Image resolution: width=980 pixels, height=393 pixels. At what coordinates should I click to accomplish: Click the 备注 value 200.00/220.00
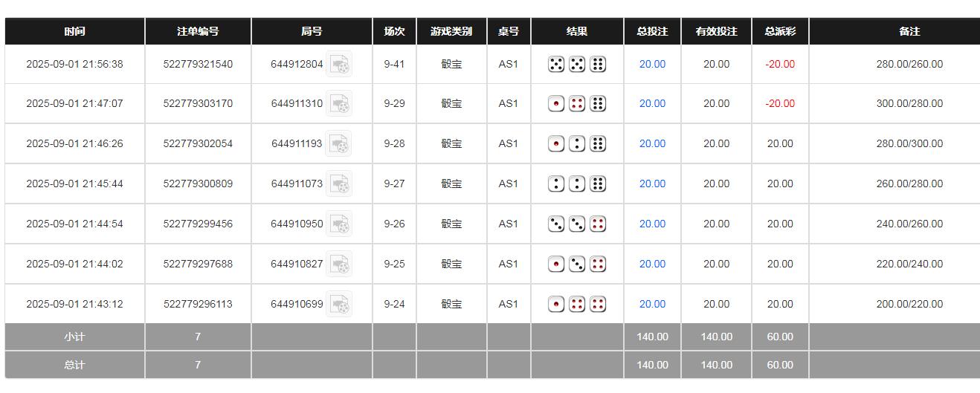point(909,305)
